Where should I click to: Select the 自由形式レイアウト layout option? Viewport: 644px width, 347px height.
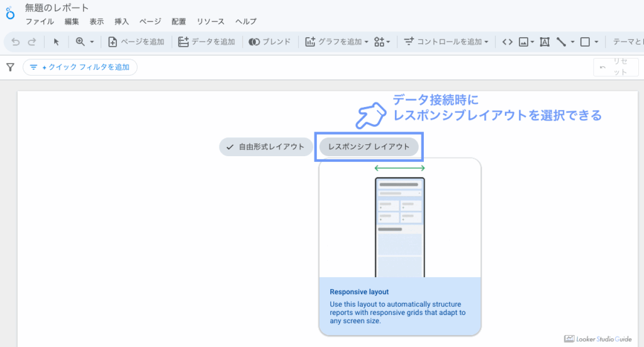click(266, 147)
